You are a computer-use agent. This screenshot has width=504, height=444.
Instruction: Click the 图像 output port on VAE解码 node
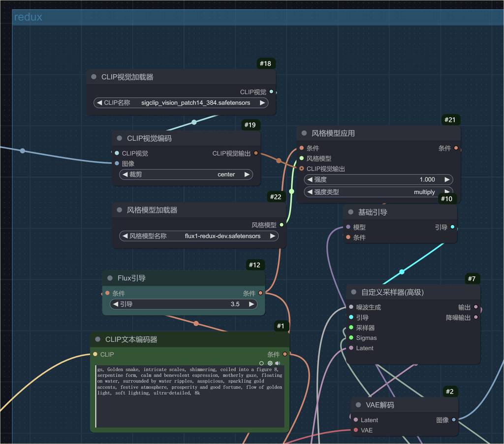pos(454,420)
